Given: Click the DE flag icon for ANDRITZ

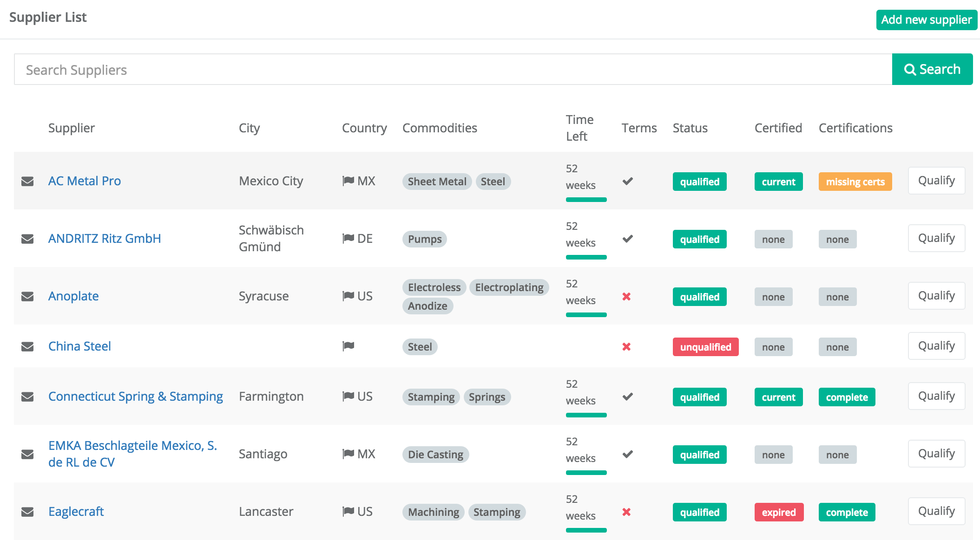Looking at the screenshot, I should (348, 238).
